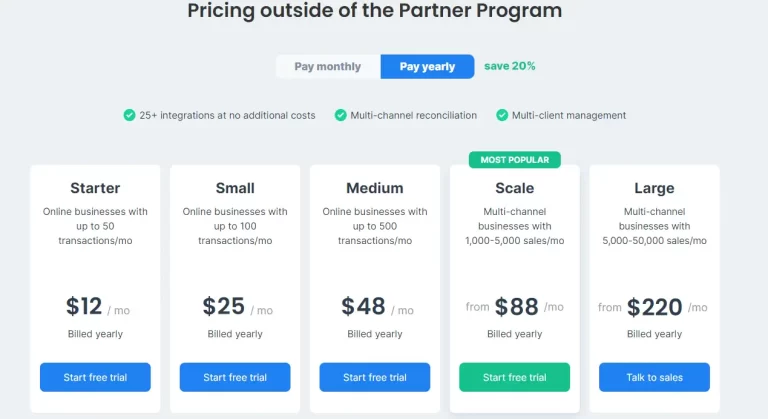Click the checkmark icon next to Multi-channel reconciliation
768x419 pixels.
340,115
